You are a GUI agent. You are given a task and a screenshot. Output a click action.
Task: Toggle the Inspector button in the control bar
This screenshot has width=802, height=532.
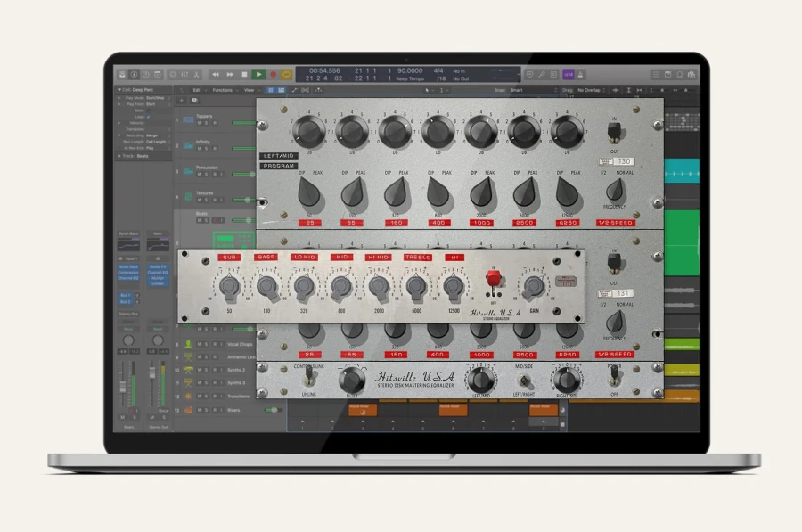134,75
